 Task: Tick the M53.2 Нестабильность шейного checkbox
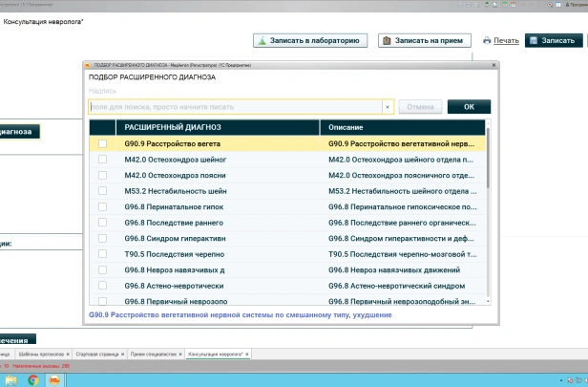click(x=102, y=190)
